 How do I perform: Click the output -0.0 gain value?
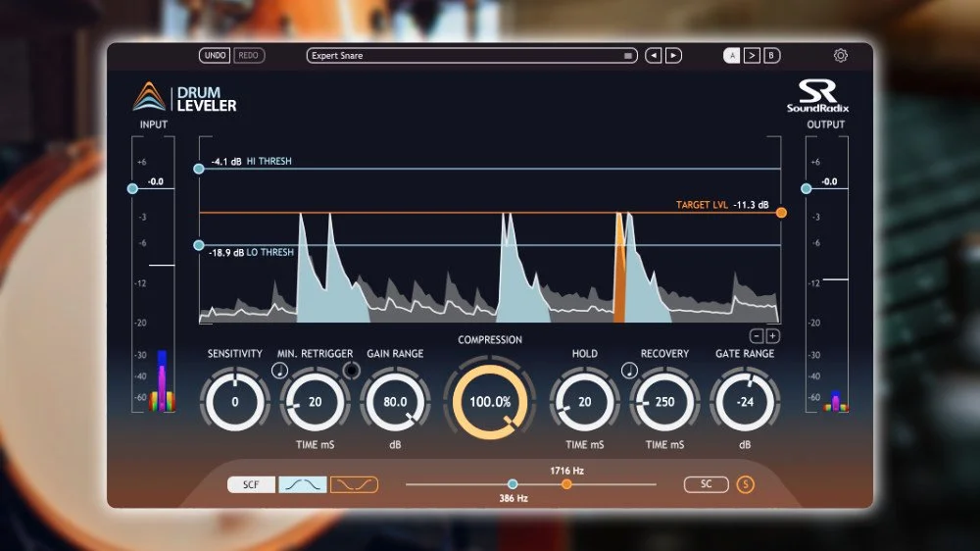829,181
